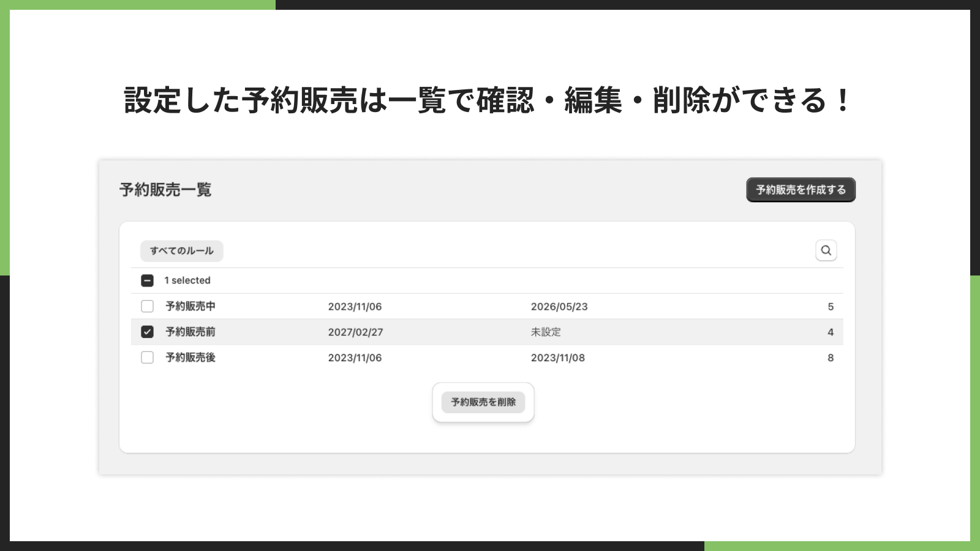Check the 予約販売中 row checkbox

pos(147,306)
